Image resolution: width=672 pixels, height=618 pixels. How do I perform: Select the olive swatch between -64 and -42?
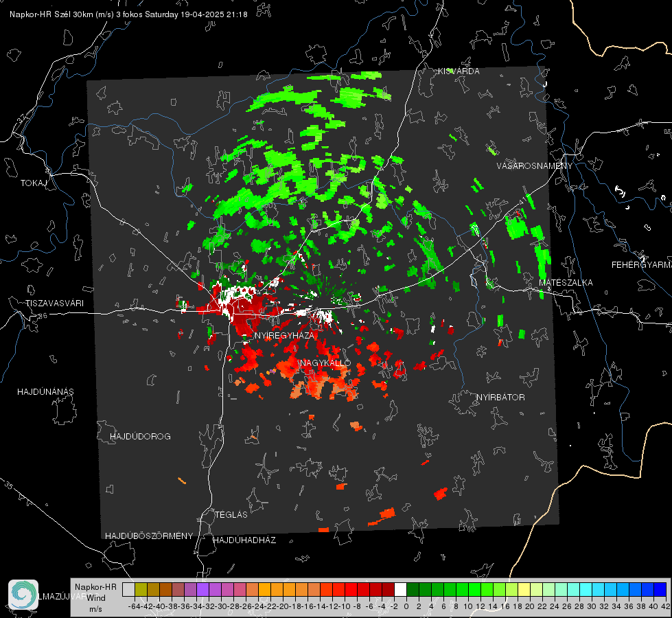(x=141, y=589)
